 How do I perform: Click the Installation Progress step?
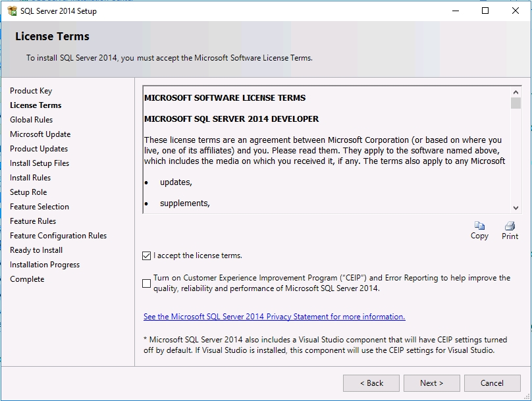click(45, 265)
